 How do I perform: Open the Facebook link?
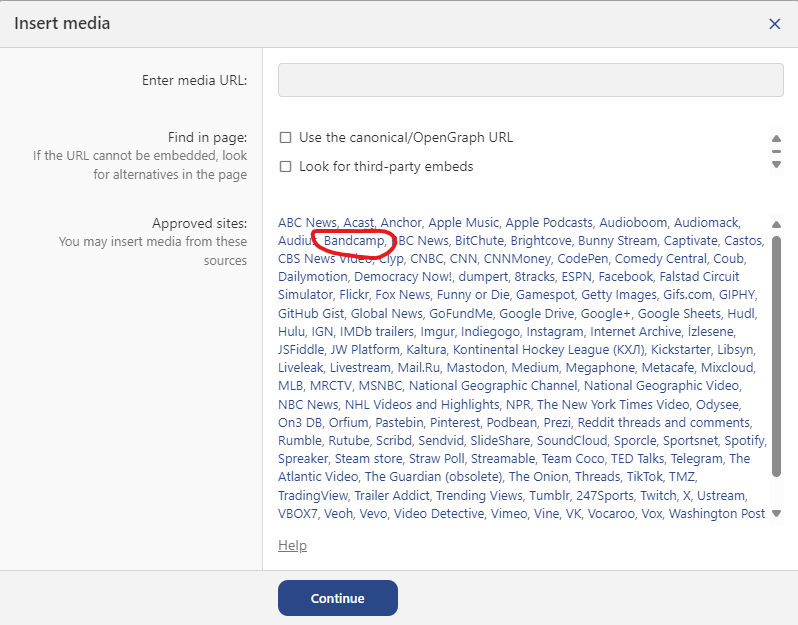[x=625, y=276]
